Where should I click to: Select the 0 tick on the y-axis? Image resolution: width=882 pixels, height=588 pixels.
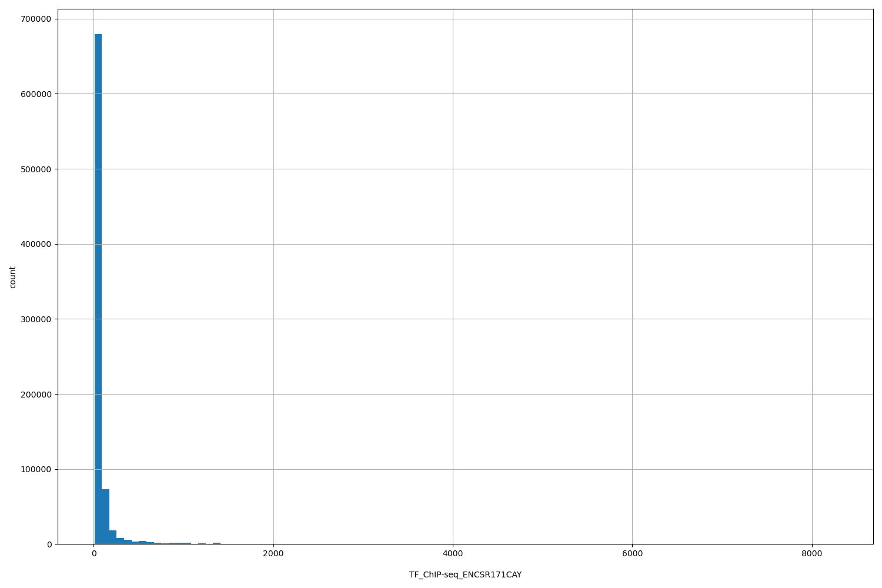50,546
